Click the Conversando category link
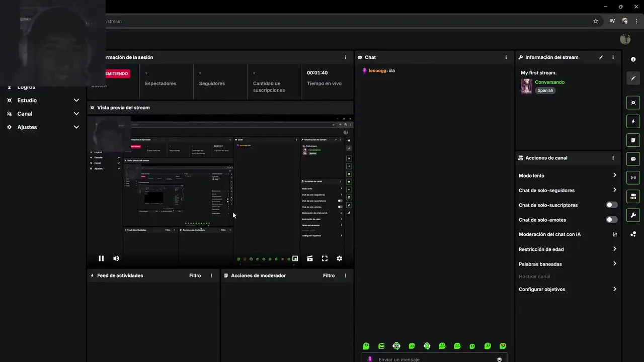The width and height of the screenshot is (644, 362). tap(549, 82)
